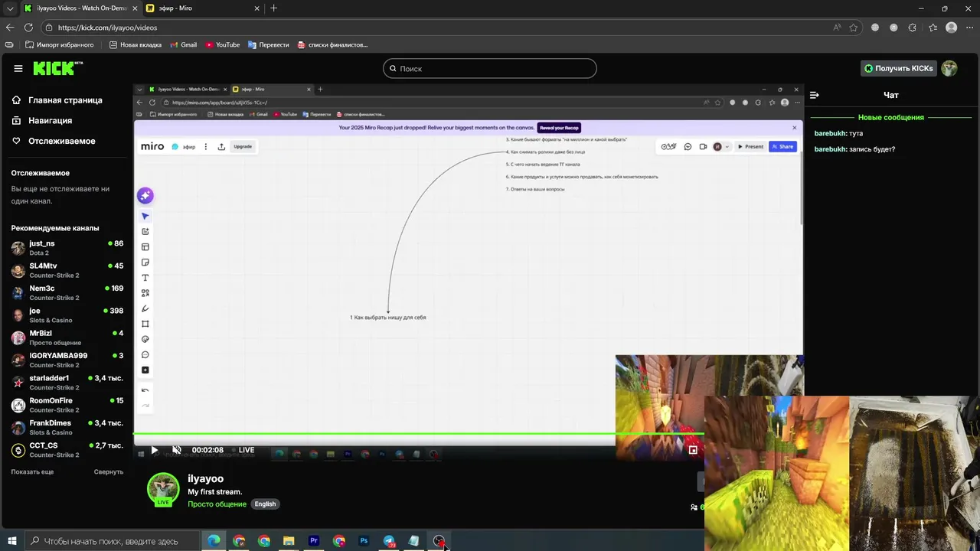
Task: Open a new browser tab with plus icon
Action: pos(274,8)
